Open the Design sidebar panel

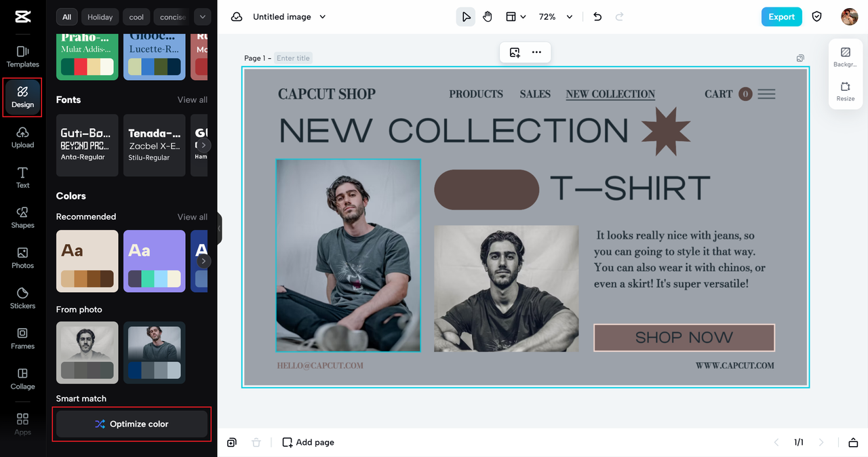click(22, 98)
